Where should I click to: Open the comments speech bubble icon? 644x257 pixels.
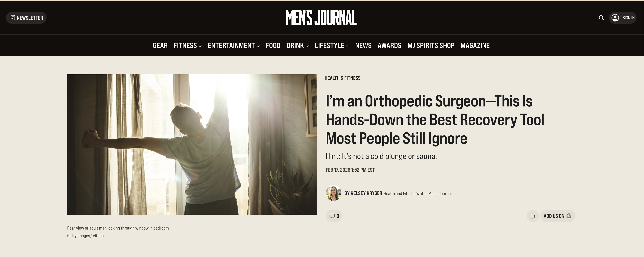332,216
